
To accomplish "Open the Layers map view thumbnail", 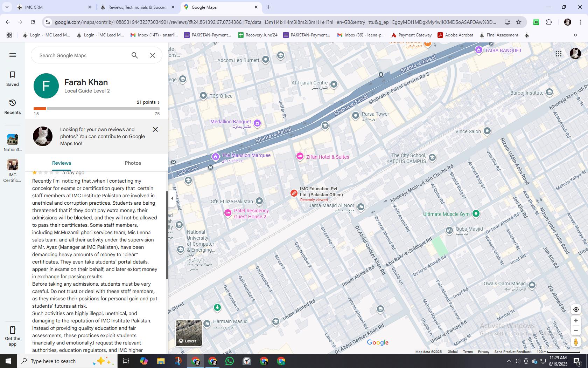I will pyautogui.click(x=189, y=333).
